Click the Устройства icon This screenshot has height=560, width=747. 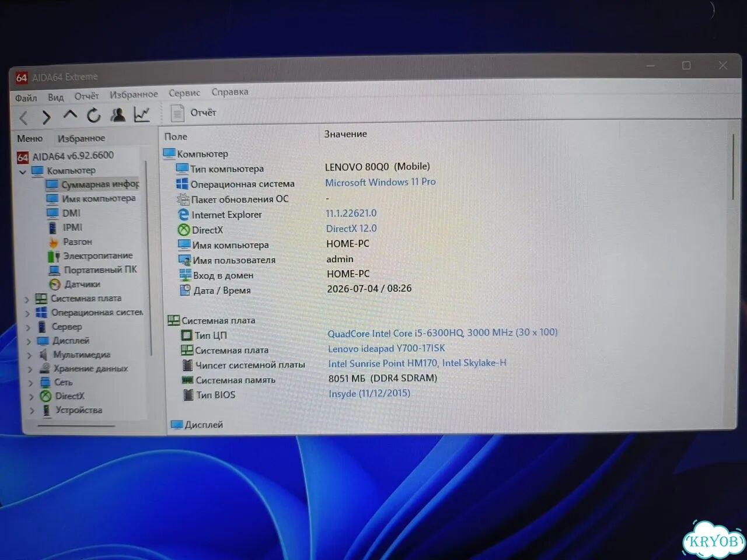pyautogui.click(x=47, y=410)
